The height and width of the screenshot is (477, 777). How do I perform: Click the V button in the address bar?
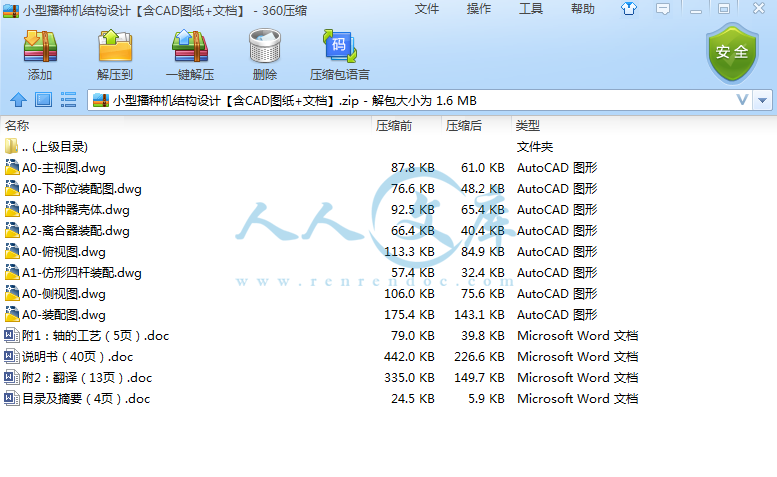742,101
